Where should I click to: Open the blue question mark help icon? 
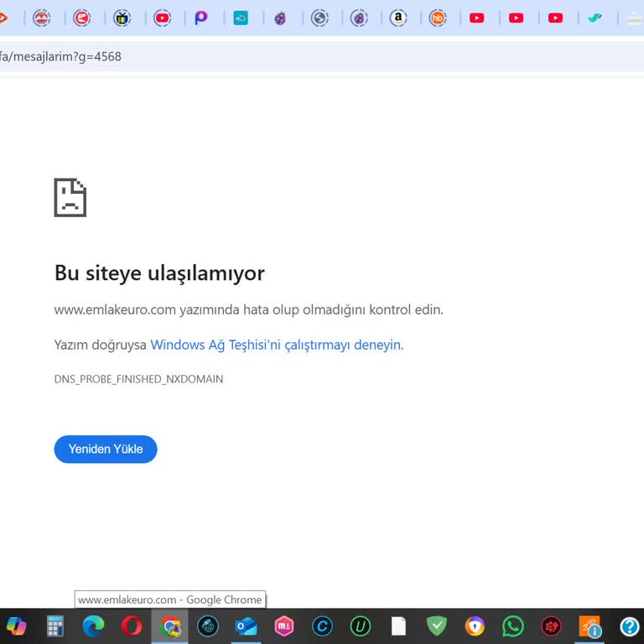(629, 626)
